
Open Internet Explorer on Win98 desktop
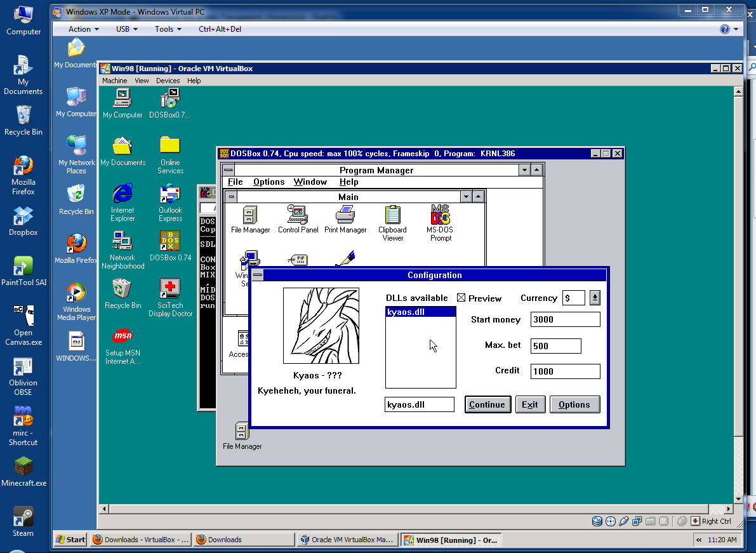tap(123, 194)
